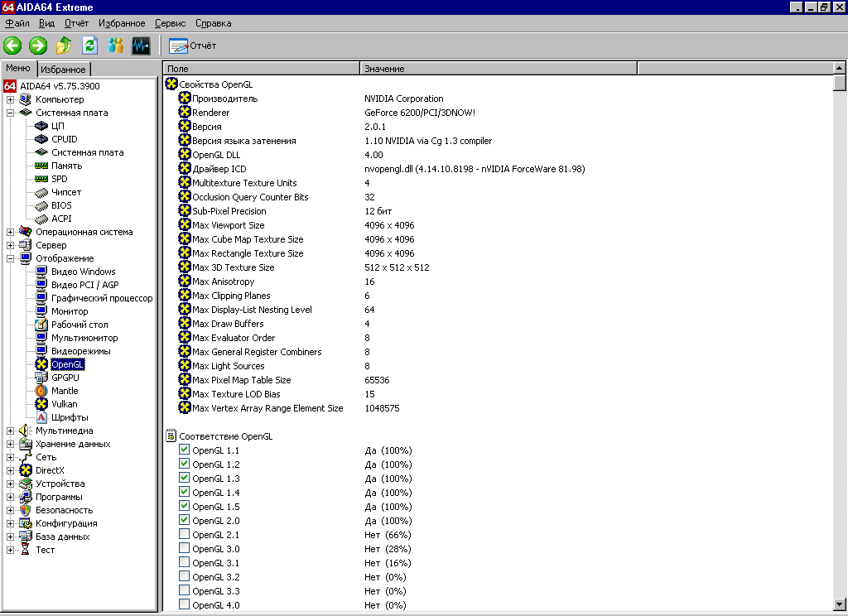The height and width of the screenshot is (616, 848).
Task: Toggle the OpenGL 2.0 checkbox
Action: click(184, 520)
